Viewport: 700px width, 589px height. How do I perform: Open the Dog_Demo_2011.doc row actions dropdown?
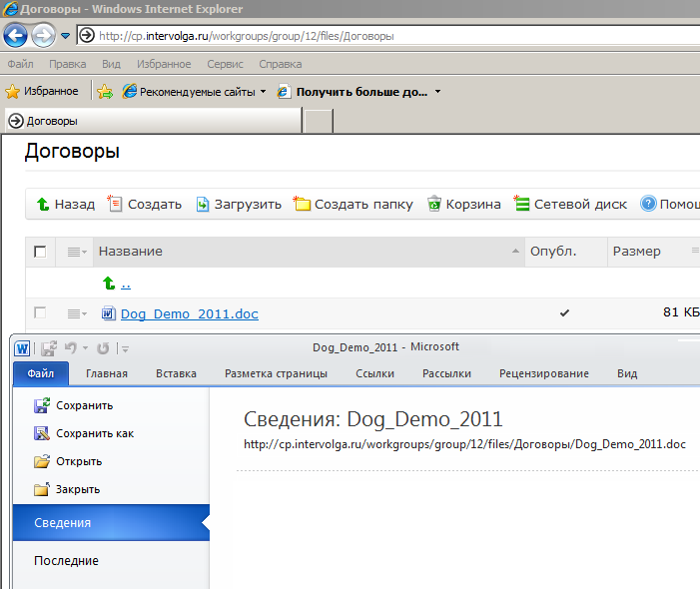pyautogui.click(x=77, y=313)
